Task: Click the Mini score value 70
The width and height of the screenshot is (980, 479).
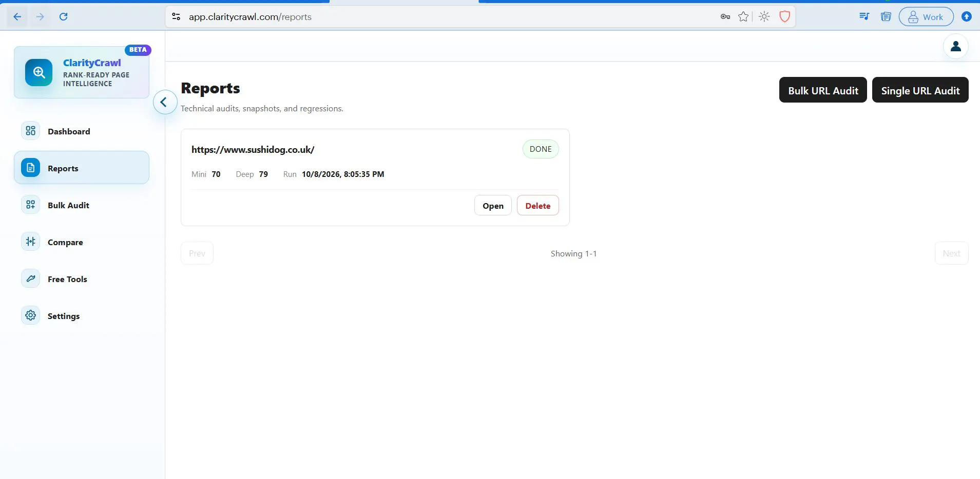Action: 216,174
